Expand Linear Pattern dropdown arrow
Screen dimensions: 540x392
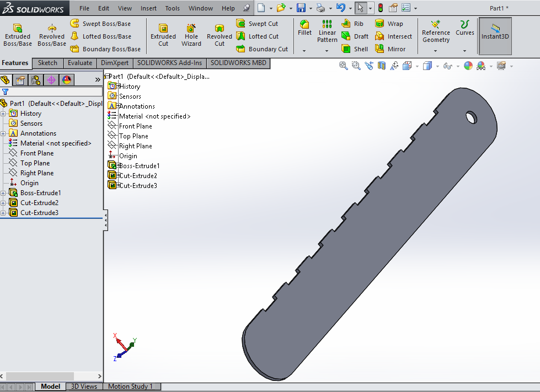(327, 51)
